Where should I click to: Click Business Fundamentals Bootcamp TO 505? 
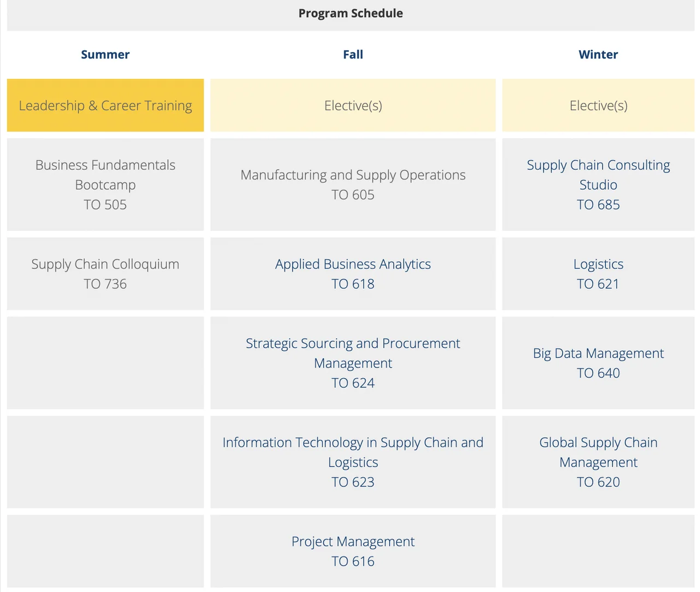[105, 185]
